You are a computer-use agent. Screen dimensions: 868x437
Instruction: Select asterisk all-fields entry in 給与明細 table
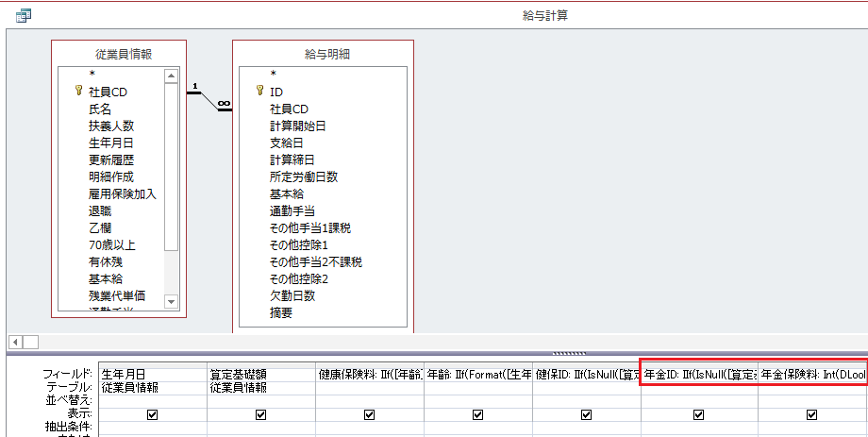(x=274, y=74)
